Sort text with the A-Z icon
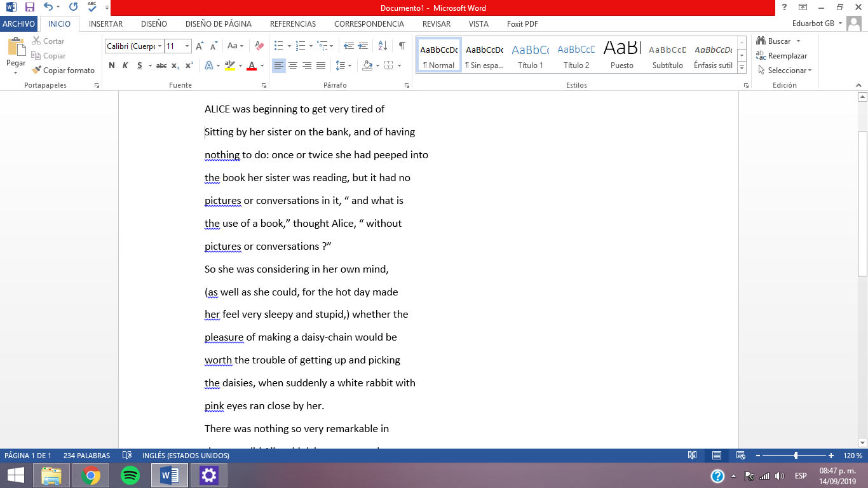The width and height of the screenshot is (868, 488). pos(383,46)
